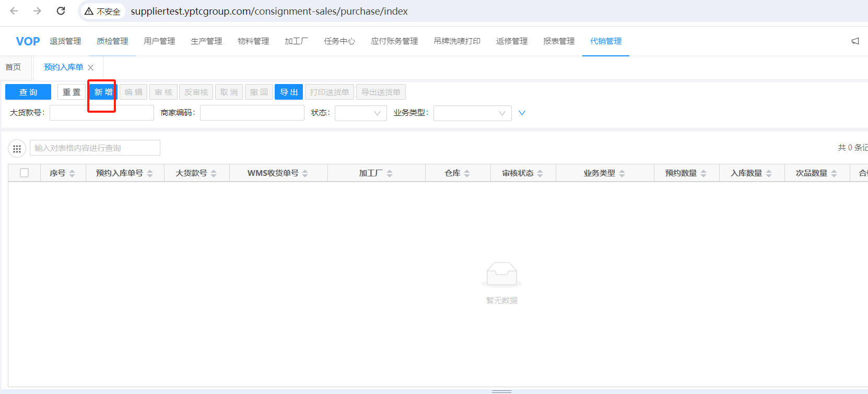Screen dimensions: 868x394
Task: Sort by 序号 column arrows
Action: tap(72, 173)
